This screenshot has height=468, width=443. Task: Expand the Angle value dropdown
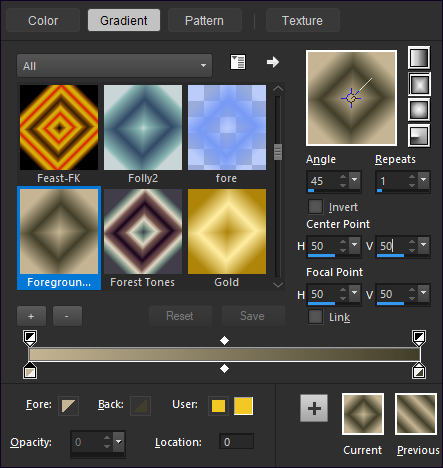pos(354,180)
